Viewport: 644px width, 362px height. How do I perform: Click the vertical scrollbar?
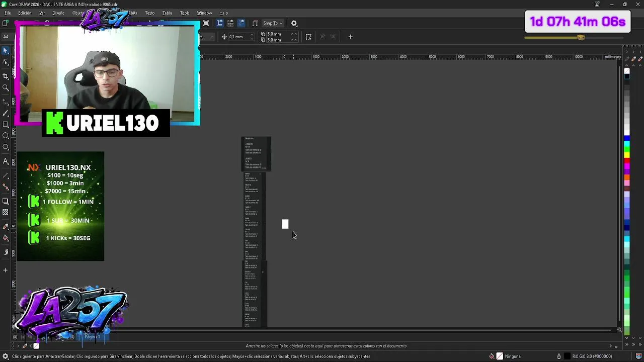click(620, 194)
